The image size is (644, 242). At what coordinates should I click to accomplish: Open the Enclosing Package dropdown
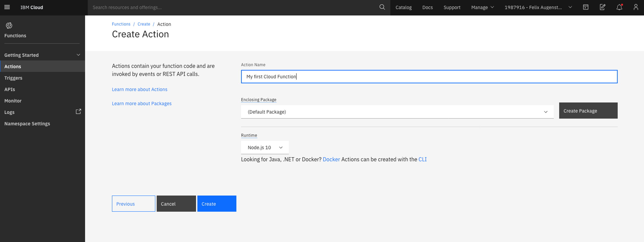tap(397, 112)
